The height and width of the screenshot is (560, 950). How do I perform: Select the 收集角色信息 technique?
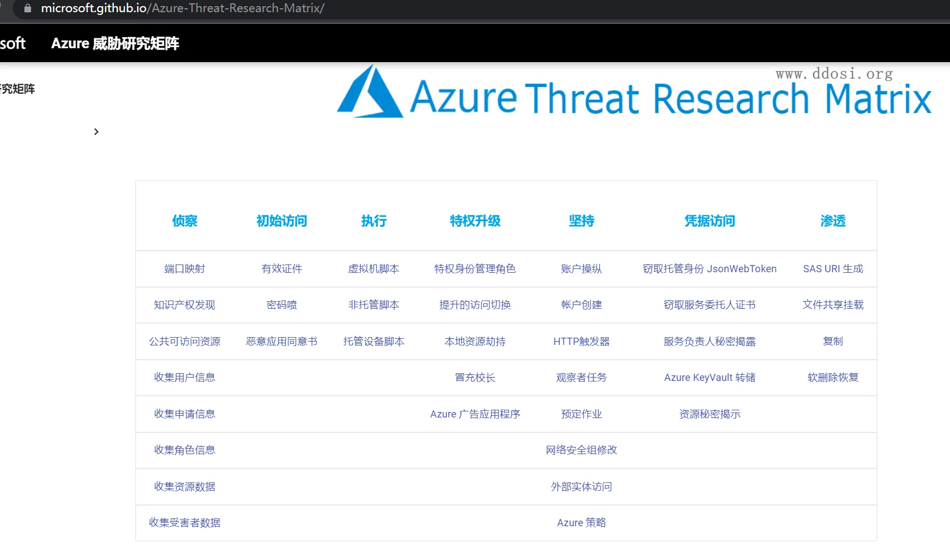(x=185, y=450)
